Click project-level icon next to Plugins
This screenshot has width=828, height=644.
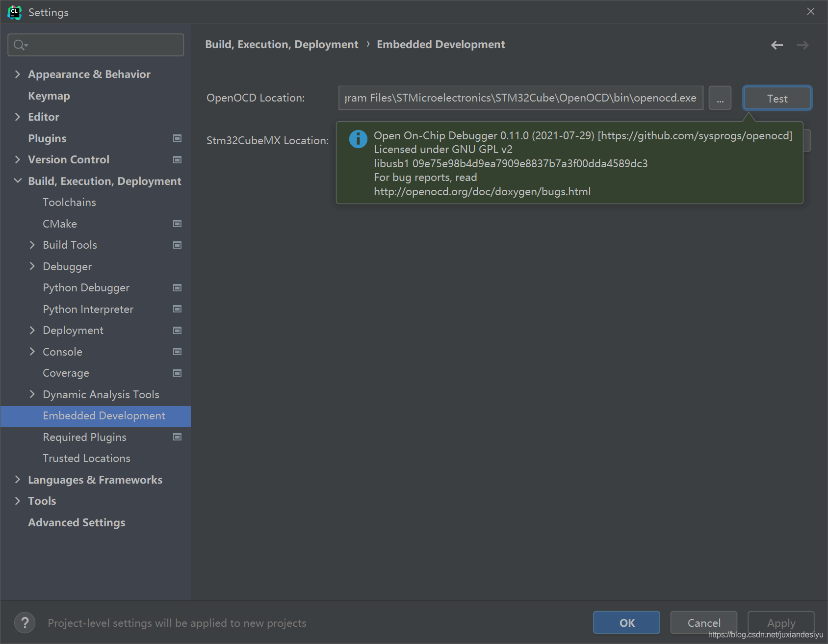[178, 138]
